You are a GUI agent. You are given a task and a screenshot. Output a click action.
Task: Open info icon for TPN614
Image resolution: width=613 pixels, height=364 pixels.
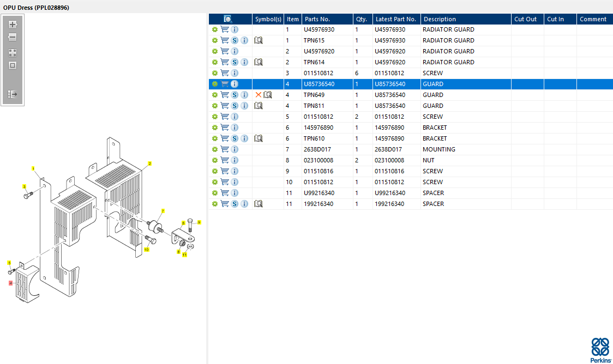pos(244,62)
